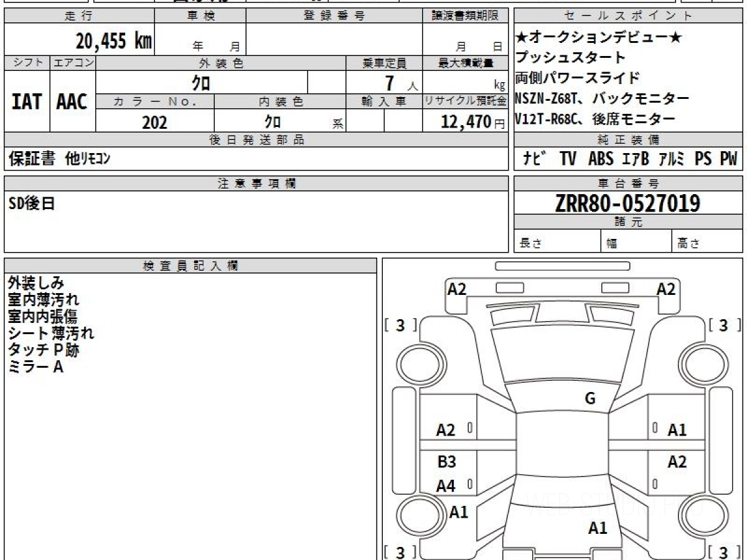Select the 外装しみ inspector note

(x=36, y=284)
